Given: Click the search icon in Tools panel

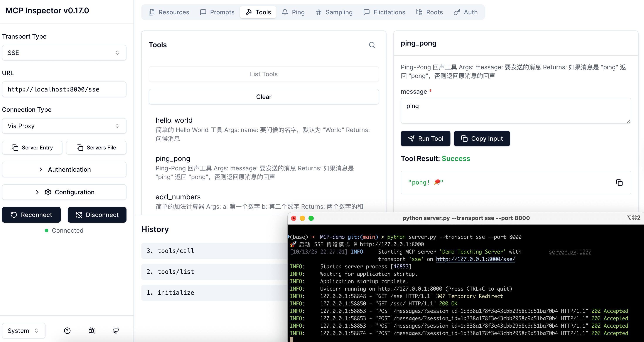Looking at the screenshot, I should coord(372,45).
